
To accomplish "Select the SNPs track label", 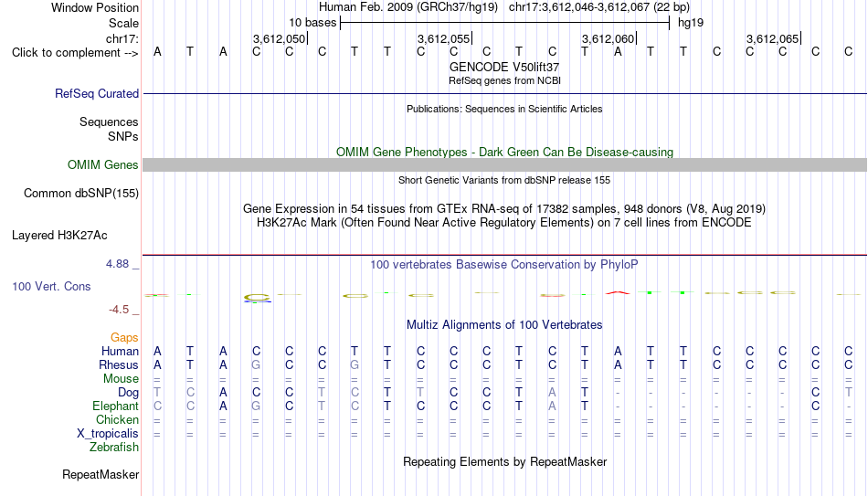I will (123, 136).
